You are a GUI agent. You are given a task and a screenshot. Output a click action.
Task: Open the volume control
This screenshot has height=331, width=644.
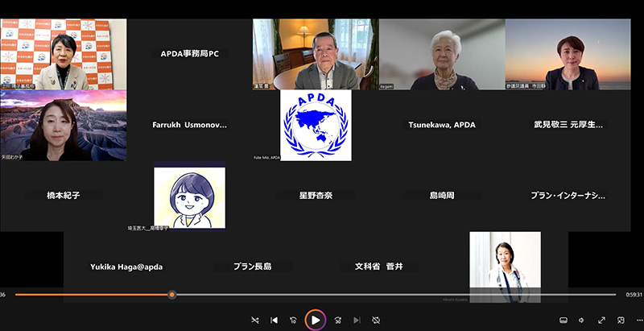pos(581,321)
